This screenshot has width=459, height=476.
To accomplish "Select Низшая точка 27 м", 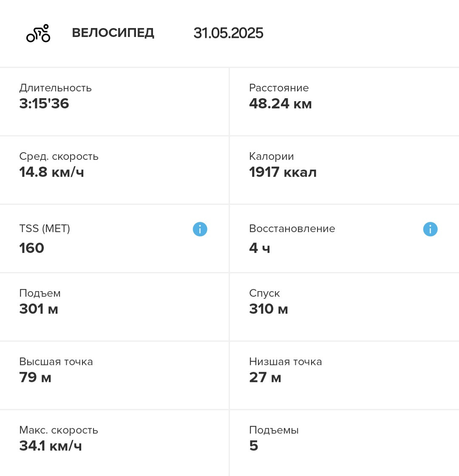I will coord(345,376).
